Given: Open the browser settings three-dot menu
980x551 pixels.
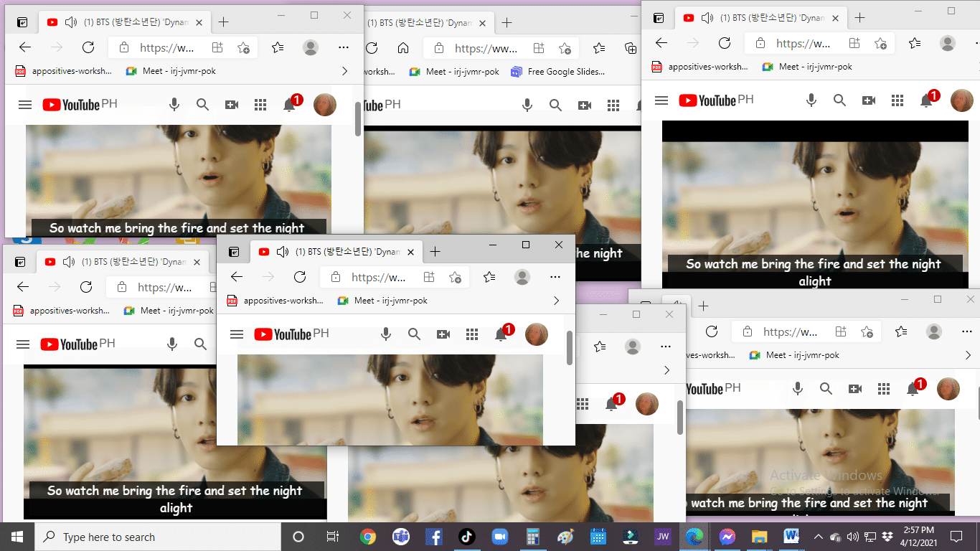Looking at the screenshot, I should coord(555,276).
